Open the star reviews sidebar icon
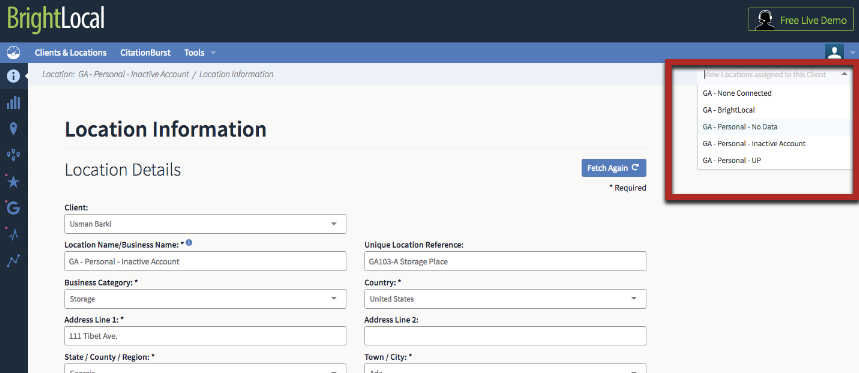The image size is (859, 373). click(x=13, y=182)
